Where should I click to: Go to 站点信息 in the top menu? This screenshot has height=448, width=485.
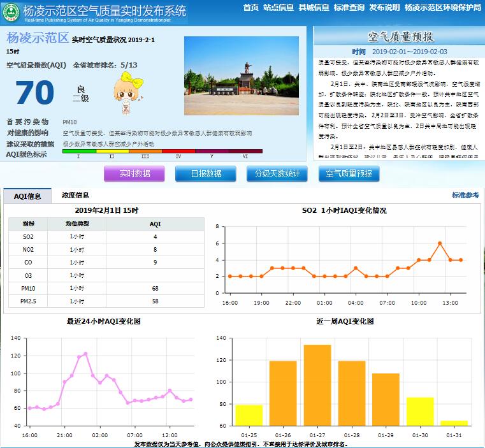(x=279, y=8)
